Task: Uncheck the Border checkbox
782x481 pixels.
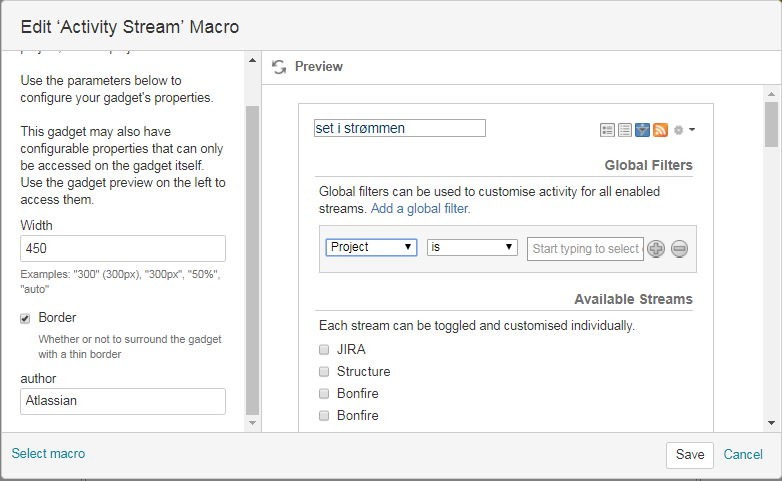Action: click(25, 318)
